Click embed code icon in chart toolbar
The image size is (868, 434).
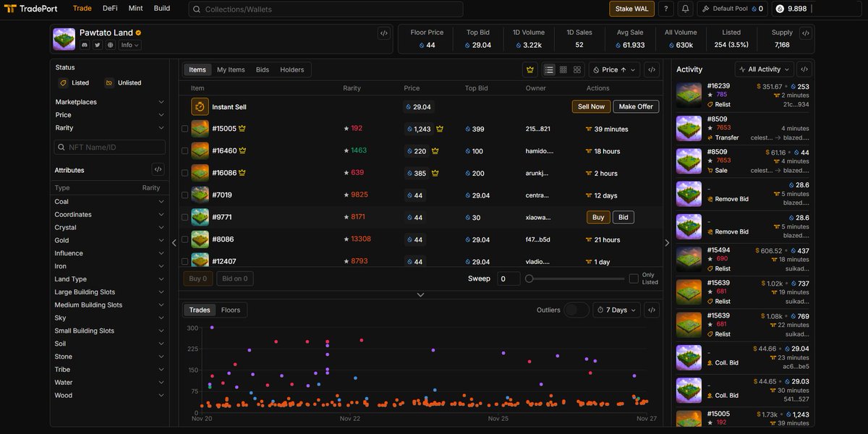[x=652, y=310]
